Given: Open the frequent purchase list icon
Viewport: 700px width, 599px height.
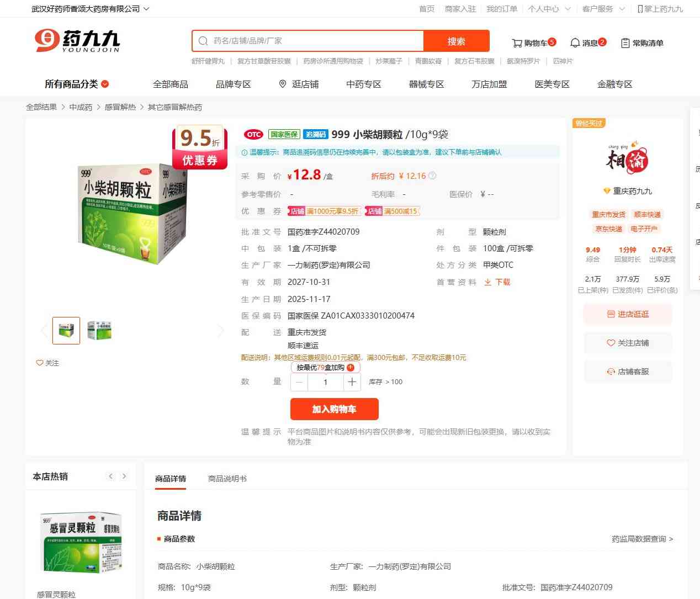Looking at the screenshot, I should 625,43.
